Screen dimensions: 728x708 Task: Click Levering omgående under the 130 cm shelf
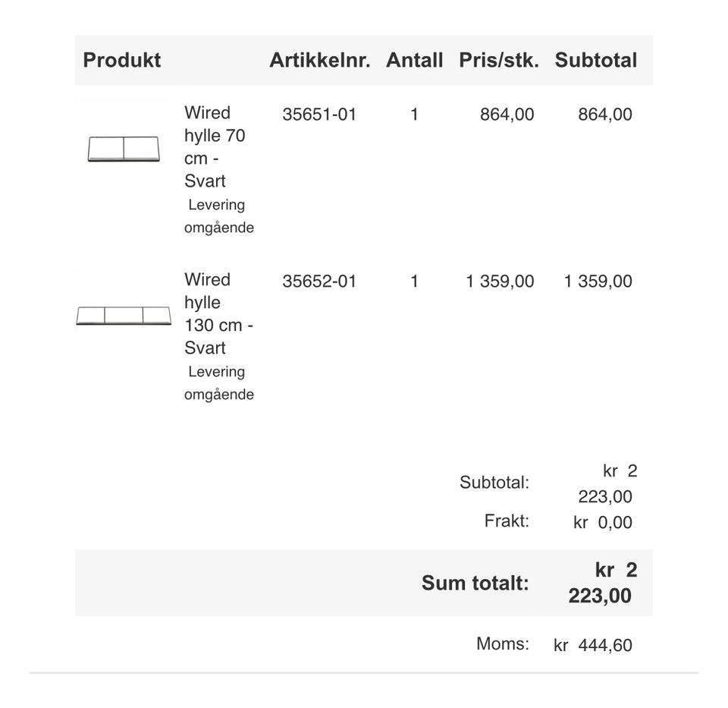pyautogui.click(x=219, y=382)
